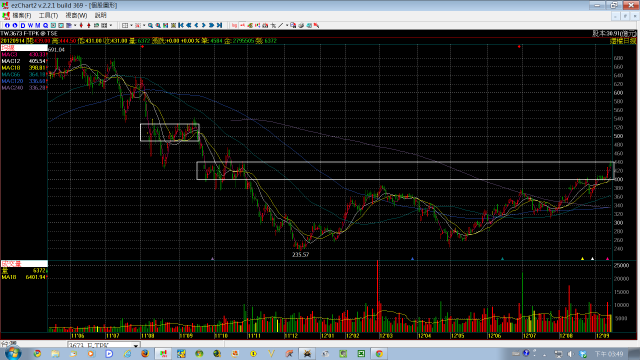This screenshot has height=360, width=640.
Task: Open the red chart type dropdown arrow
Action: (x=144, y=25)
